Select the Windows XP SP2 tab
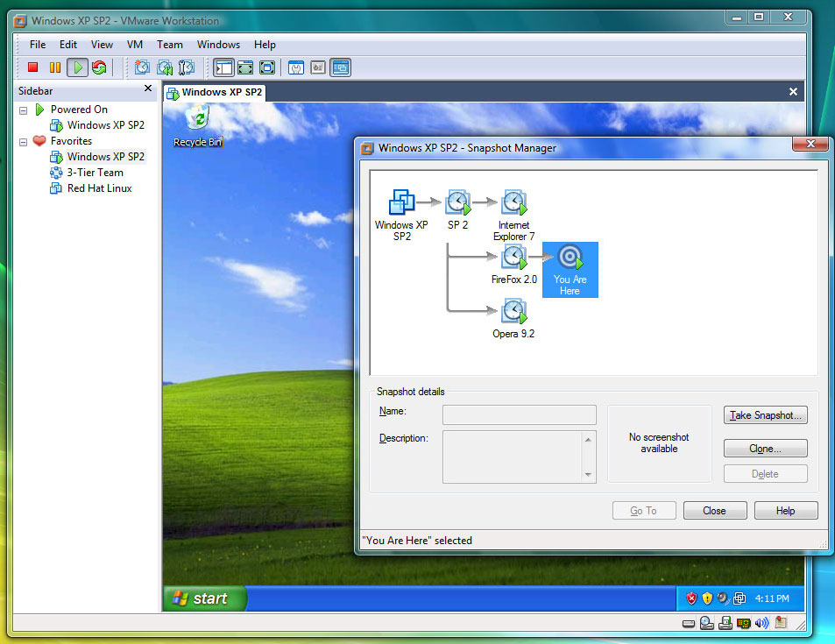 [215, 92]
